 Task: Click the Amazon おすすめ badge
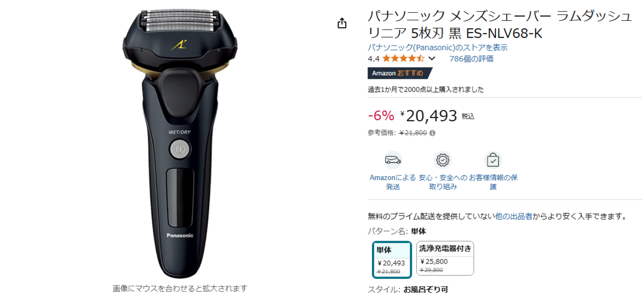pyautogui.click(x=399, y=73)
